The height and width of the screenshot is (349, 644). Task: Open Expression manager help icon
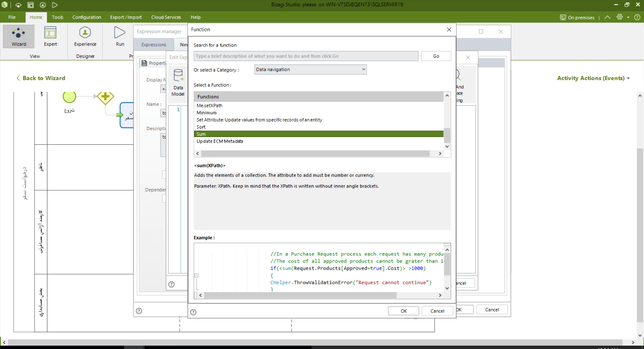139,311
